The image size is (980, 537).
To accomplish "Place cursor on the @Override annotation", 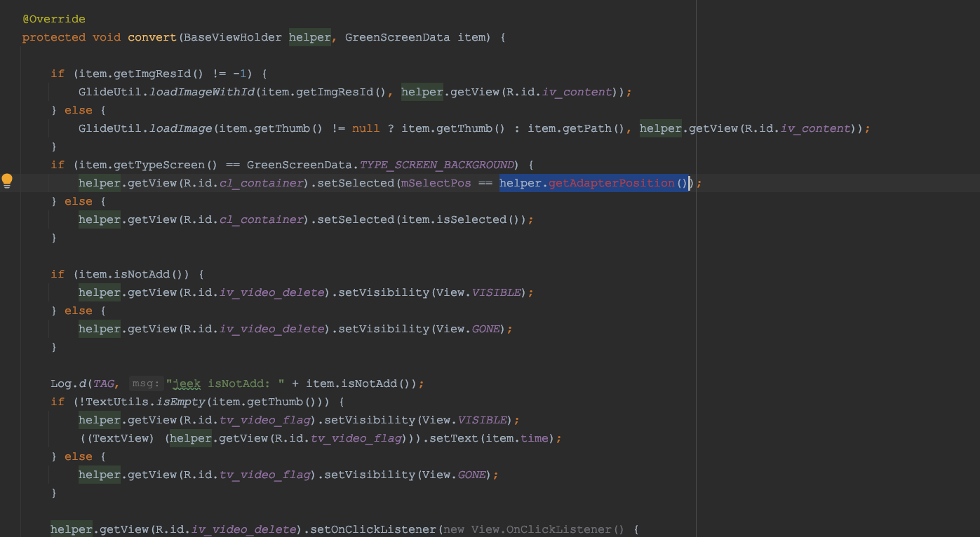I will point(54,19).
